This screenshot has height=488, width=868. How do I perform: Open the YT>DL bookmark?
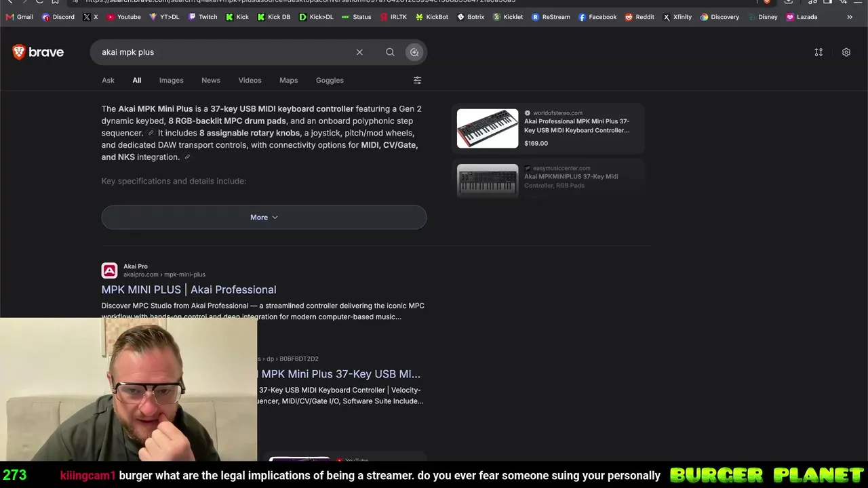tap(164, 17)
